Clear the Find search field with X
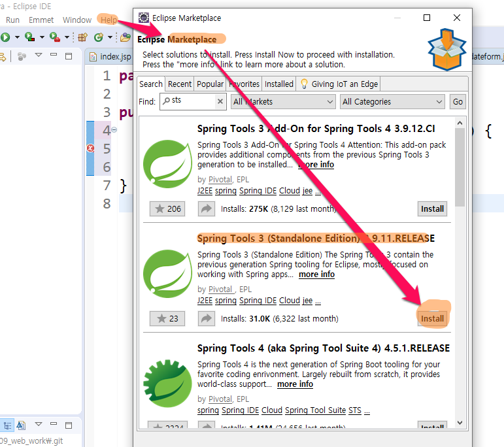 (220, 101)
